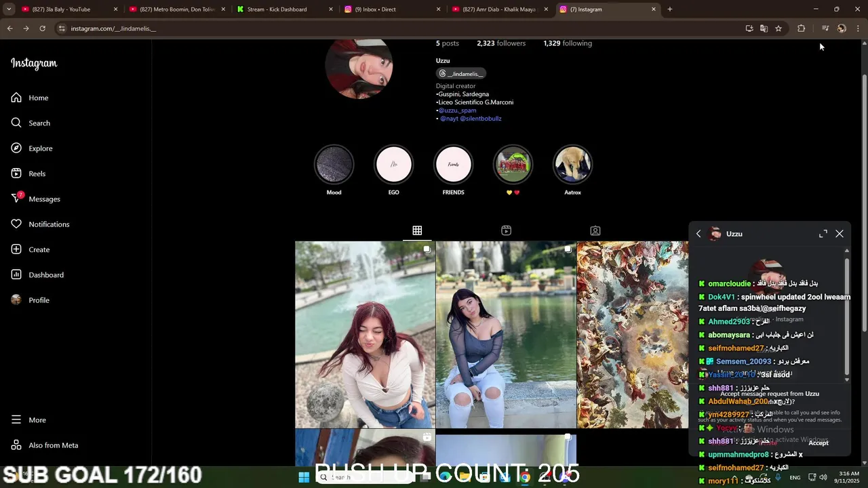
Task: Open a new browser tab
Action: [x=670, y=9]
